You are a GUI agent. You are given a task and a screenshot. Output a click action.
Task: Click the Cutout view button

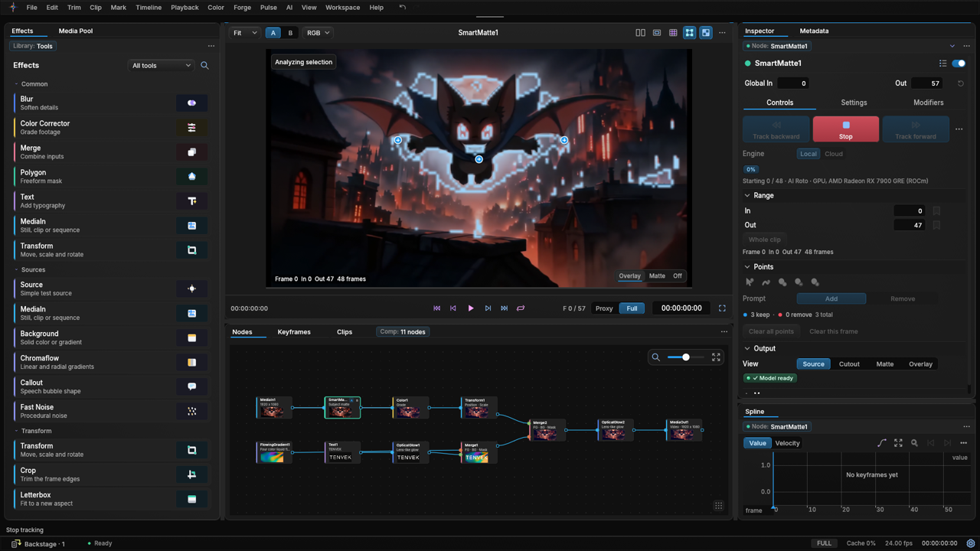click(x=849, y=364)
